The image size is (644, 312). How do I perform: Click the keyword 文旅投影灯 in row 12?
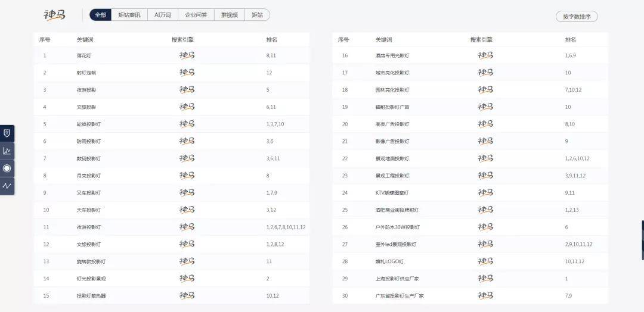(89, 244)
